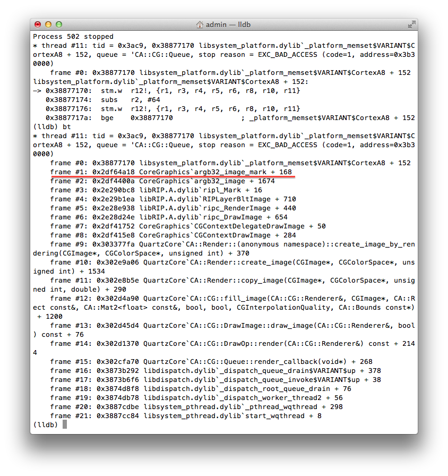Click the frame #8 CGContextDrawImage line
Screen dimensions: 448x476
coord(173,235)
